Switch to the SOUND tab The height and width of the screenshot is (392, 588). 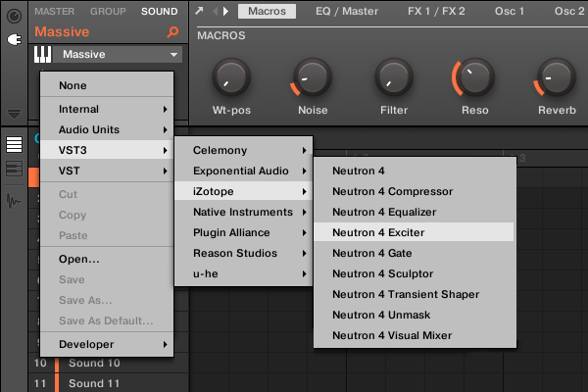coord(160,11)
